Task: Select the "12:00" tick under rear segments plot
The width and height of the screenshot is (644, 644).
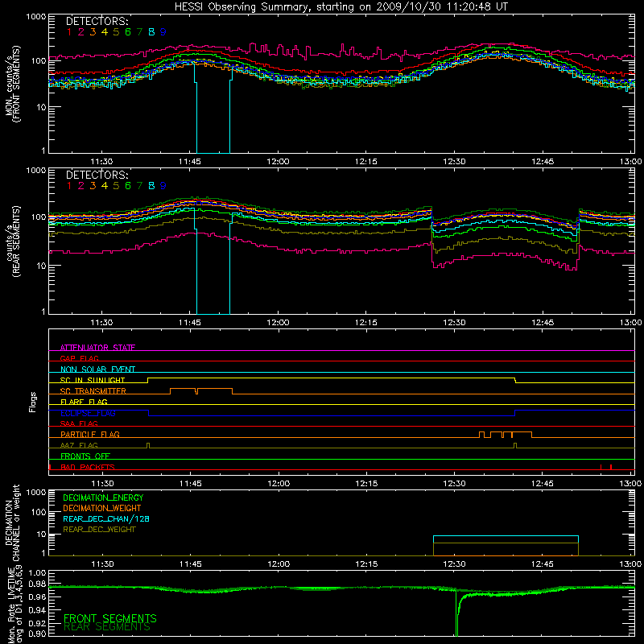Action: [278, 323]
